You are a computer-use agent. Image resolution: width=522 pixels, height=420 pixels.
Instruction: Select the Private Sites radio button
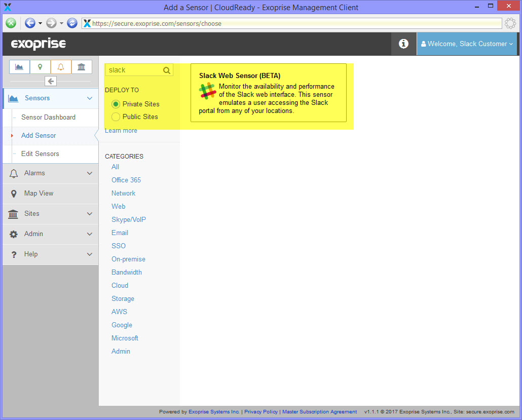click(x=116, y=104)
